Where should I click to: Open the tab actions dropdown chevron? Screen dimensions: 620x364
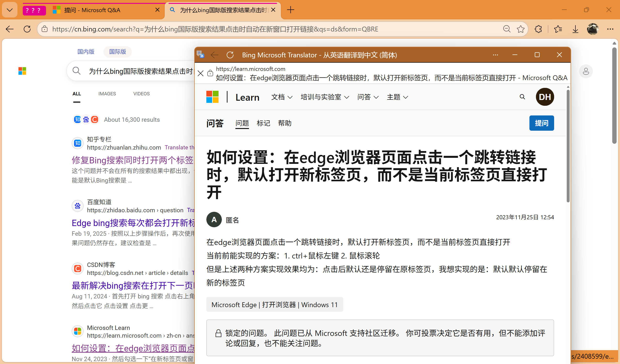[x=10, y=10]
